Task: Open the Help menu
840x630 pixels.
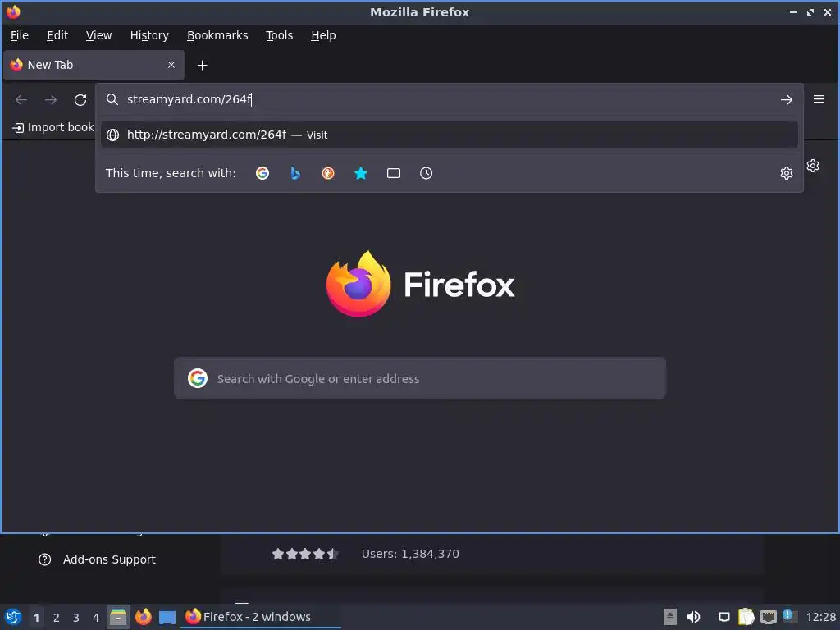Action: [323, 35]
